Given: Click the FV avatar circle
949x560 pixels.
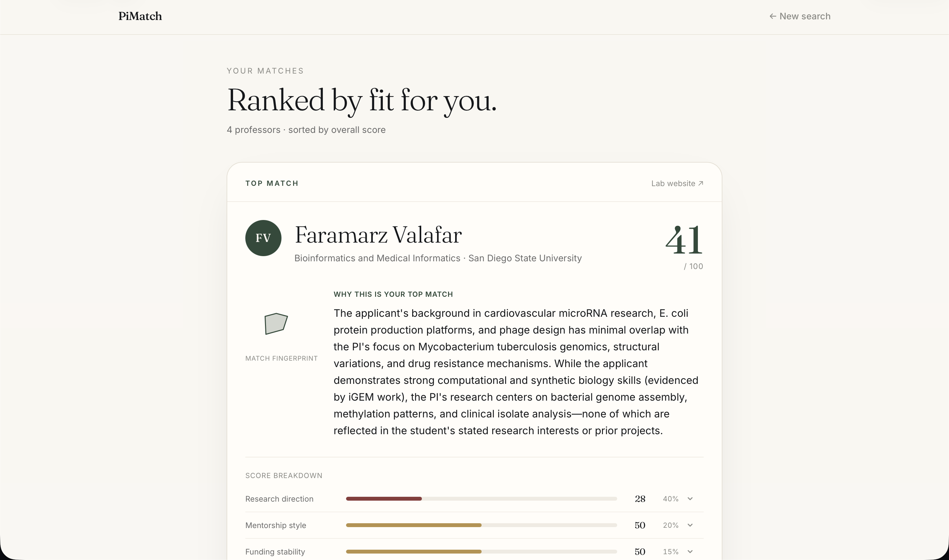Looking at the screenshot, I should (263, 238).
